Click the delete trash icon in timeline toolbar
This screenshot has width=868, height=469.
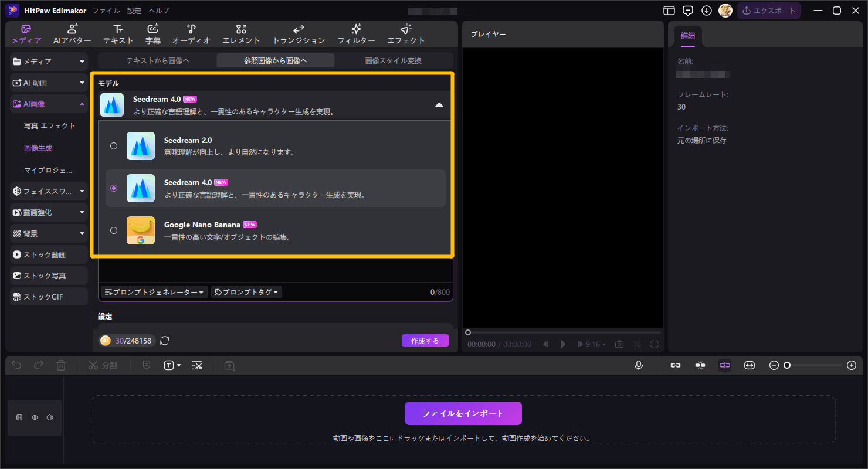61,365
